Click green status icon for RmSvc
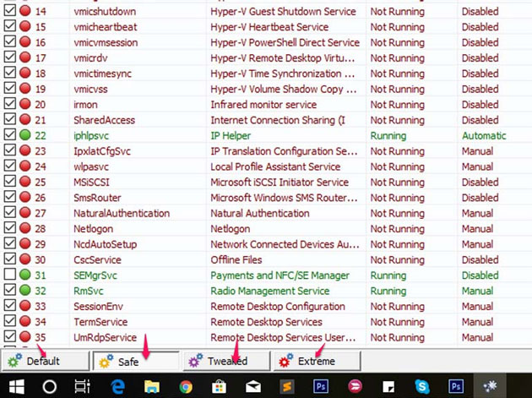Screen dimensions: 532x398 tap(24, 290)
